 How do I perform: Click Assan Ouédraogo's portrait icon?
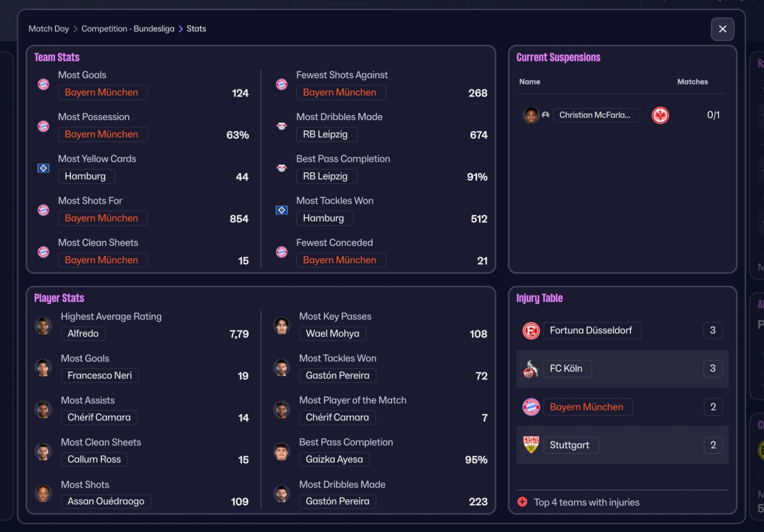coord(43,493)
